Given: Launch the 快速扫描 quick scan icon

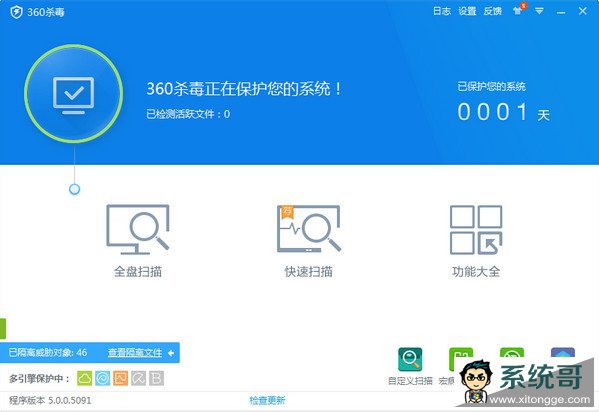Looking at the screenshot, I should click(x=309, y=229).
